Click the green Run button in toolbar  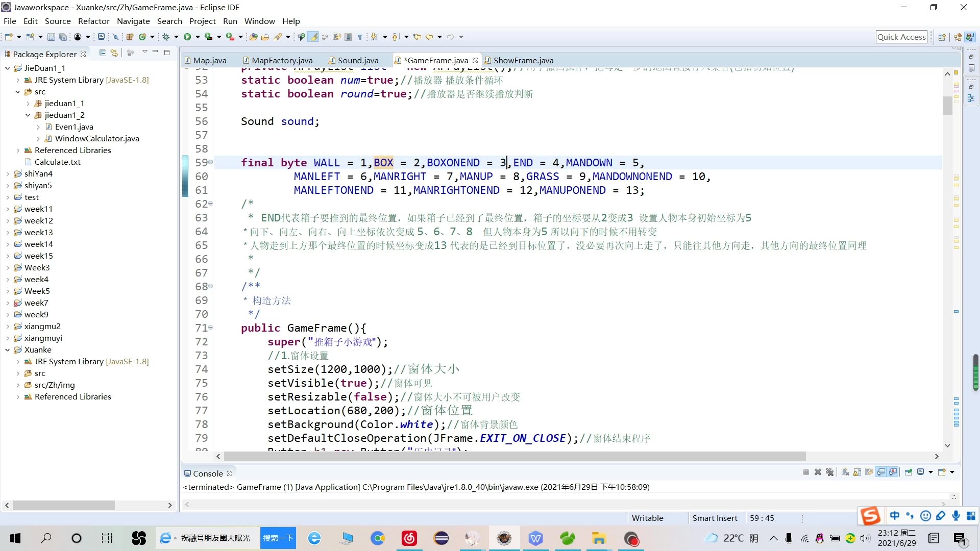tap(187, 37)
